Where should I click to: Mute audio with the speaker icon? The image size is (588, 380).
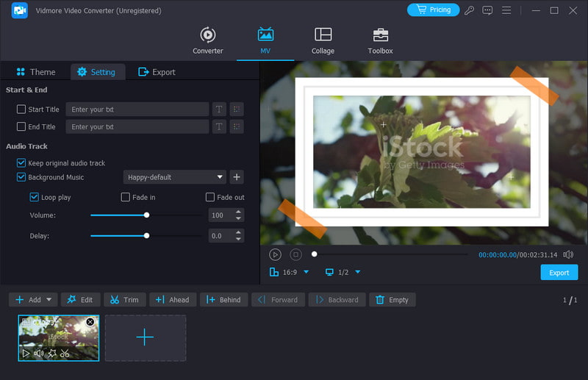[567, 254]
